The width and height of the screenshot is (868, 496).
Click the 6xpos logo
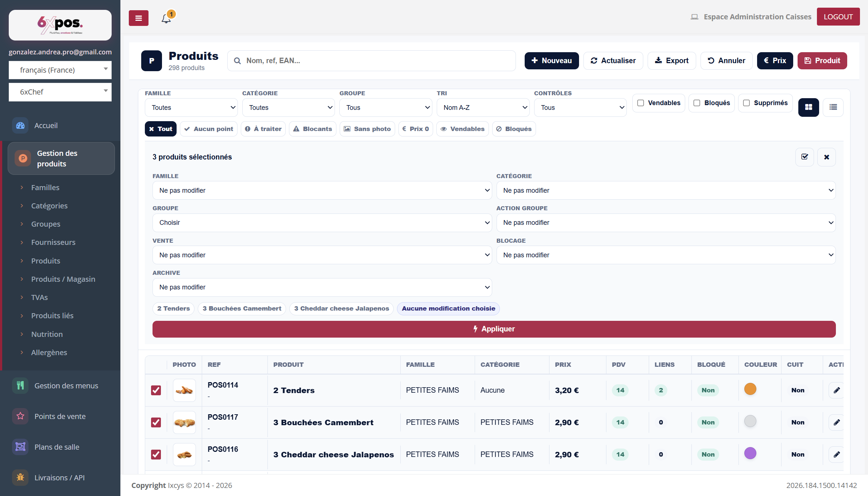pyautogui.click(x=60, y=25)
